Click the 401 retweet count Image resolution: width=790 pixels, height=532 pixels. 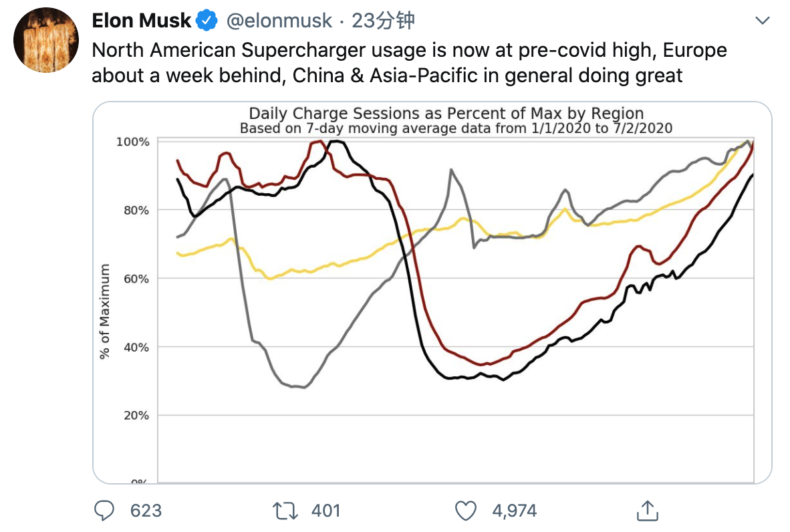point(325,511)
